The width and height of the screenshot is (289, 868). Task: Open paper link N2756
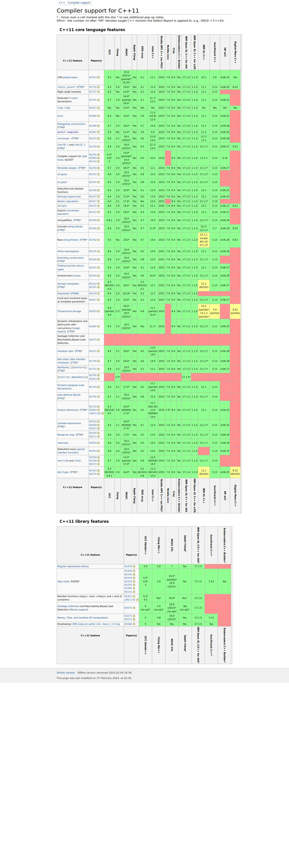(93, 361)
